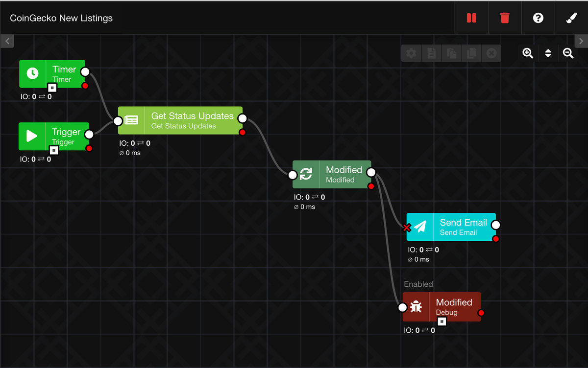Click the green Modified node white output port
The height and width of the screenshot is (368, 588).
point(371,172)
